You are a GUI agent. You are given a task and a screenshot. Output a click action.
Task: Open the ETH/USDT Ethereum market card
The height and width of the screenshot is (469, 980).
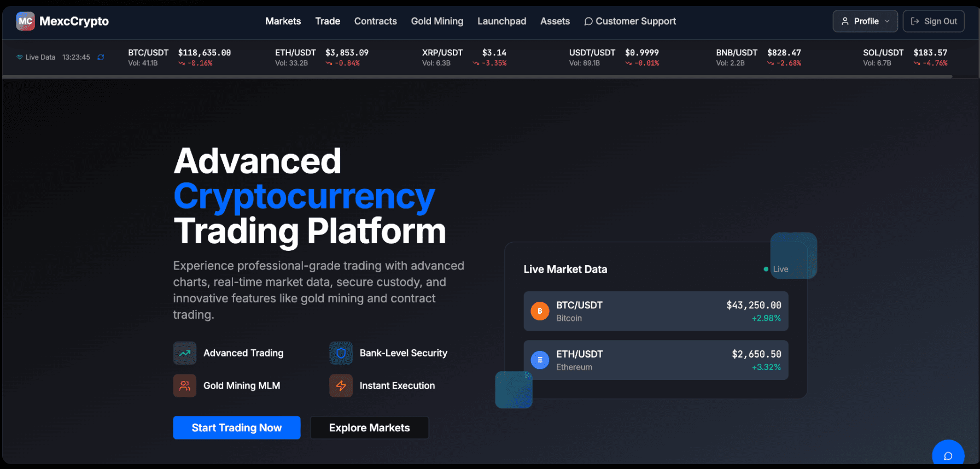click(656, 360)
